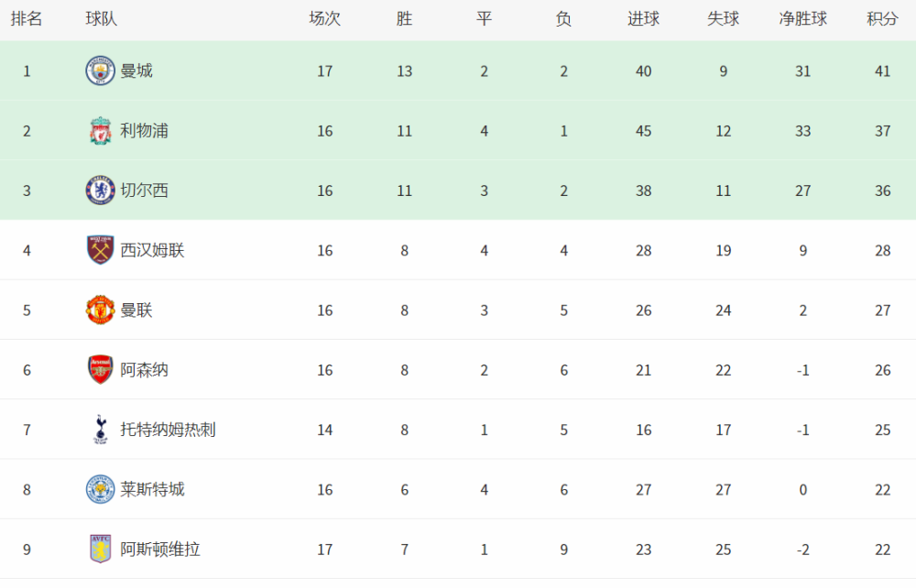Click the 场次 column header

point(324,18)
